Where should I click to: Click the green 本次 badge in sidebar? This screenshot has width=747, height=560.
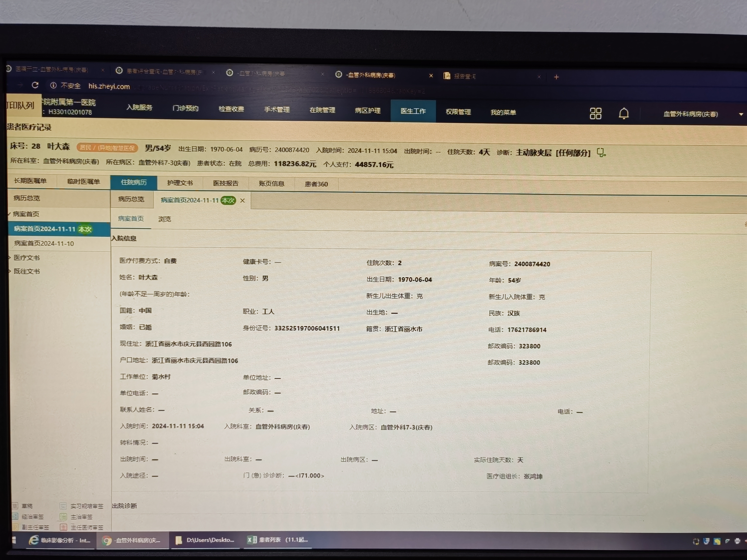pos(85,230)
